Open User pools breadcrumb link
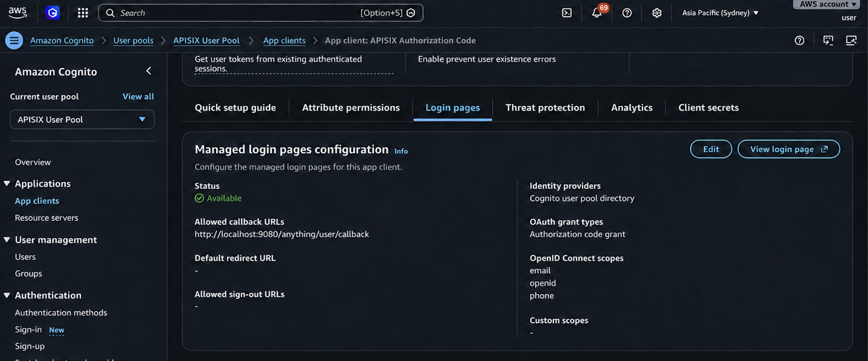The width and height of the screenshot is (868, 361). pos(133,40)
